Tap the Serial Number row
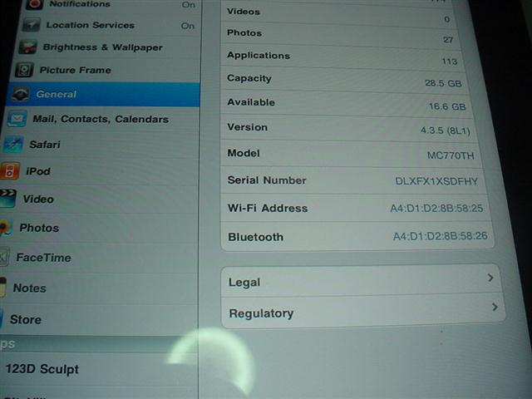Screen dimensions: 532x399 355,180
